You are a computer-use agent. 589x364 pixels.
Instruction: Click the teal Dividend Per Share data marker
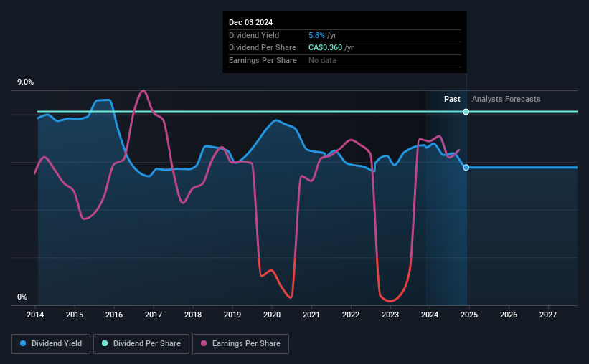point(466,112)
